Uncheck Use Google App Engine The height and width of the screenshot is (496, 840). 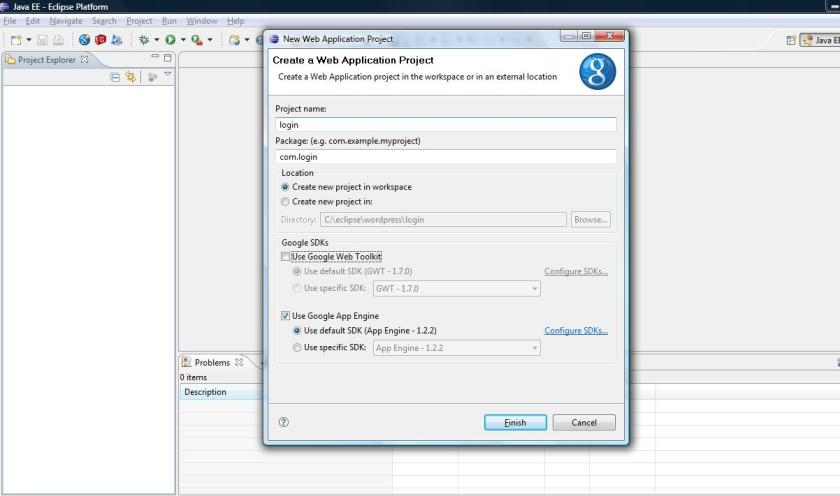pos(286,316)
